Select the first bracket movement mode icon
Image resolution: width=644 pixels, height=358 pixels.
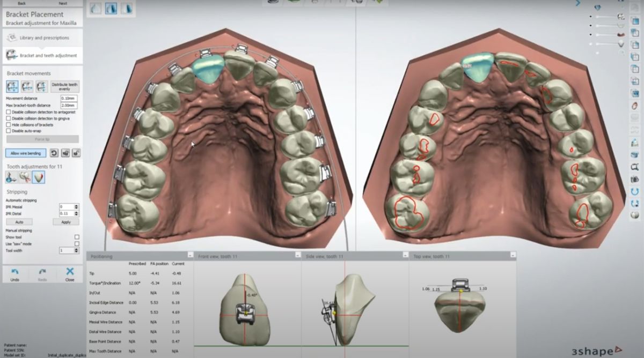tap(12, 86)
